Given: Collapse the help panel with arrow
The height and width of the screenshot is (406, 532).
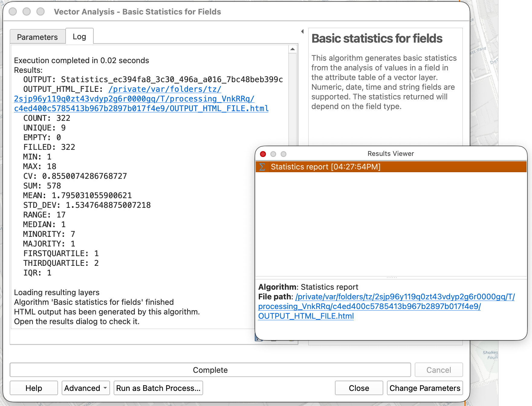Looking at the screenshot, I should (302, 31).
